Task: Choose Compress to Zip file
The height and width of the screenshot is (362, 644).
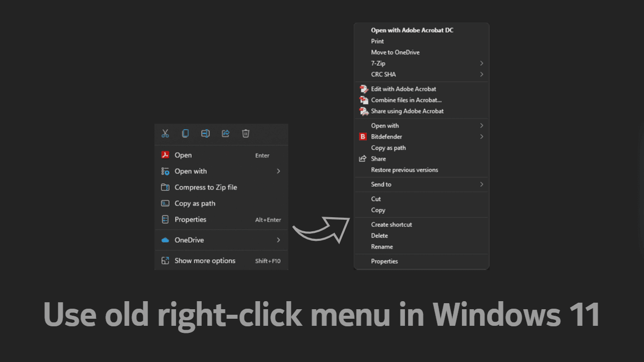Action: [x=205, y=188]
